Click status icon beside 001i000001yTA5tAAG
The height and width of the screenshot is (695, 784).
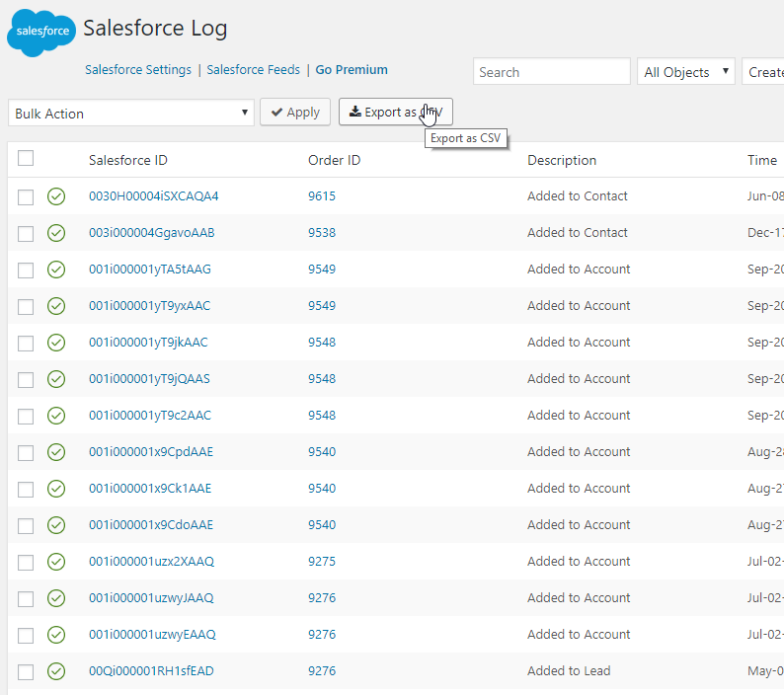(x=56, y=270)
